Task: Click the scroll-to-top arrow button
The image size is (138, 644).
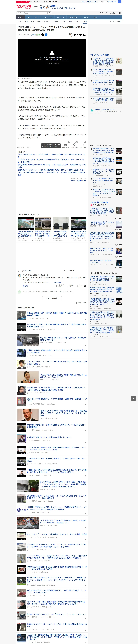Action: 133,398
